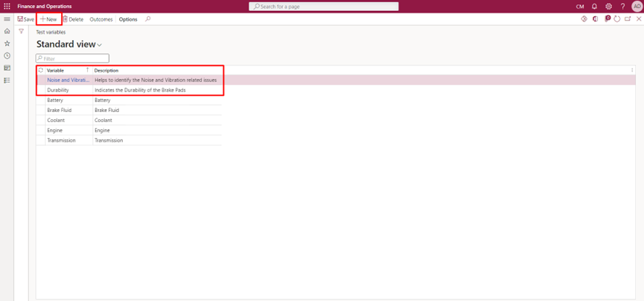Open Modules list icon in left sidebar
This screenshot has width=644, height=301.
(7, 81)
